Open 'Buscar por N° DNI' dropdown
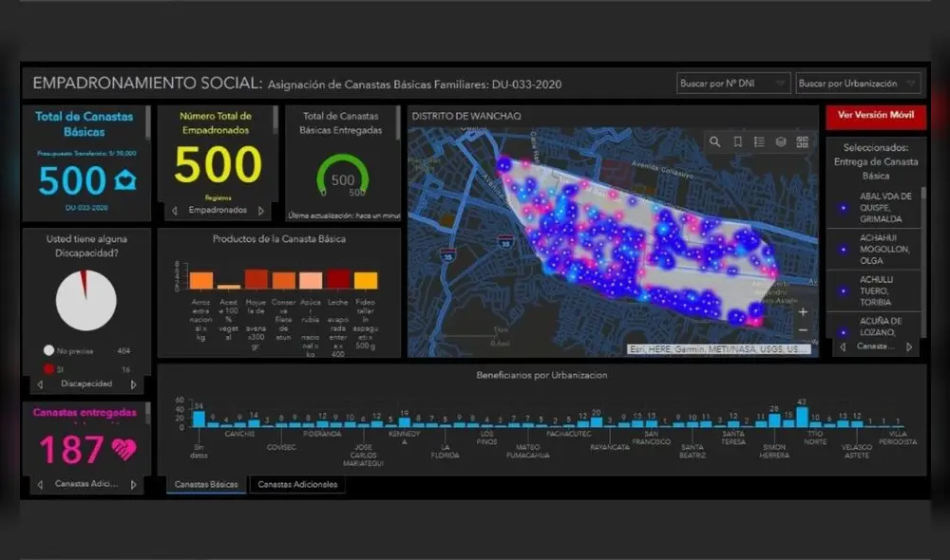 click(732, 84)
